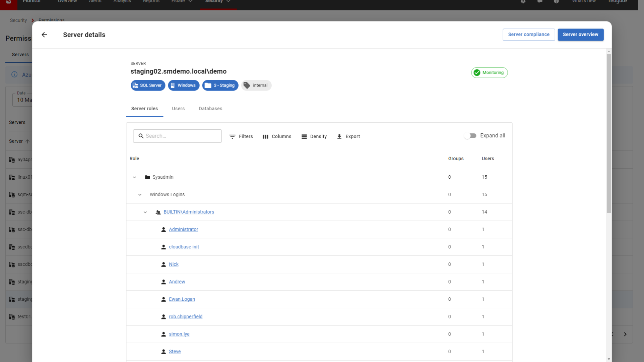Click the feedback chat icon in header
Image resolution: width=644 pixels, height=362 pixels.
[x=540, y=2]
